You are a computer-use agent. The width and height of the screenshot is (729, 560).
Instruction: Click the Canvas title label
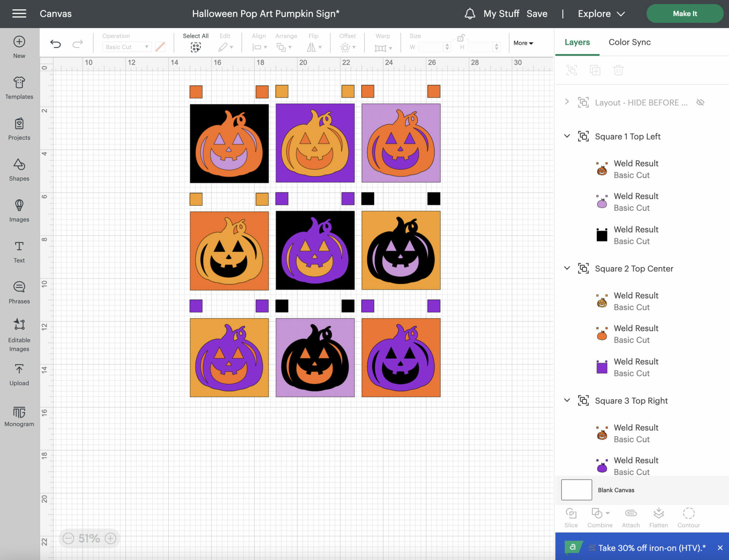click(x=56, y=14)
